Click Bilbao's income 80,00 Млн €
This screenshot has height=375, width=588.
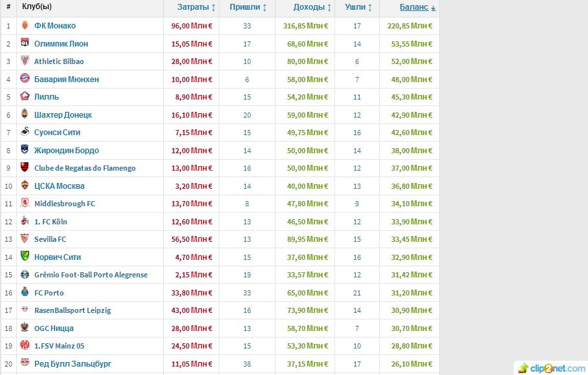[307, 61]
